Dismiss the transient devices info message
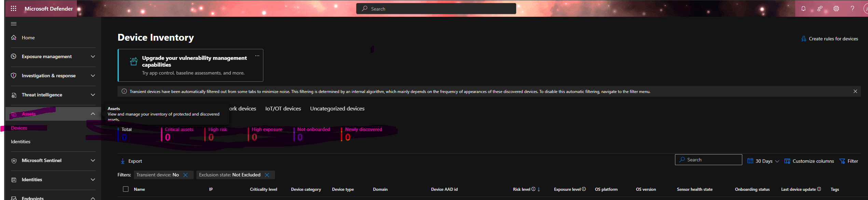The height and width of the screenshot is (200, 868). (x=855, y=91)
